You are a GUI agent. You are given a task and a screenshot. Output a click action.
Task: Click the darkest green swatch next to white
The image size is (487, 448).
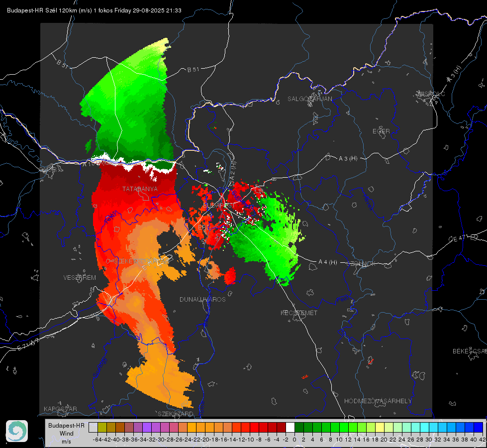pos(299,428)
